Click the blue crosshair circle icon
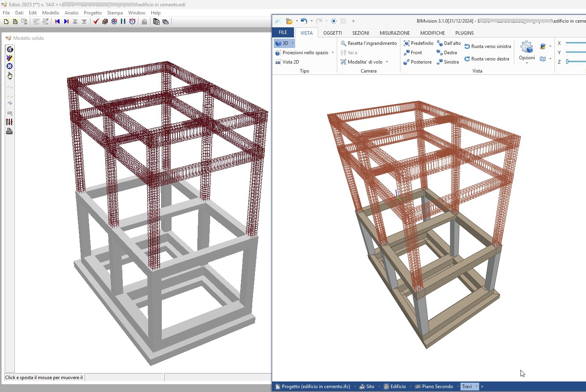 10,66
